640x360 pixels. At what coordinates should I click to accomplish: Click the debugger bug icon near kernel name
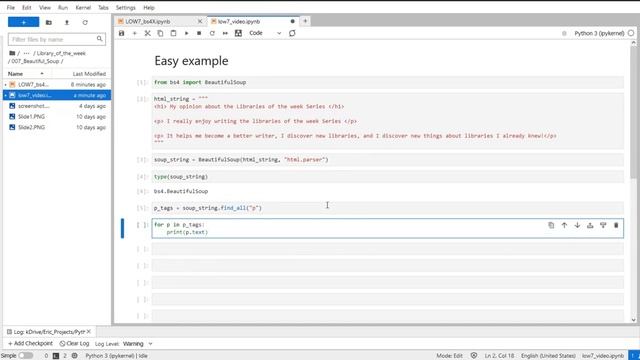(564, 33)
